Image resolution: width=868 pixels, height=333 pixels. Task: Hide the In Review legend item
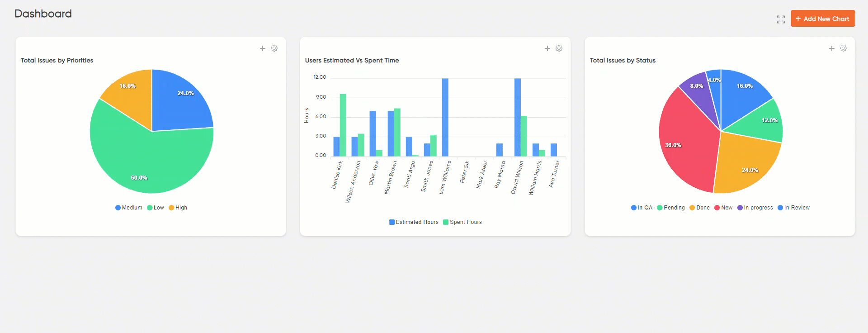tap(793, 208)
